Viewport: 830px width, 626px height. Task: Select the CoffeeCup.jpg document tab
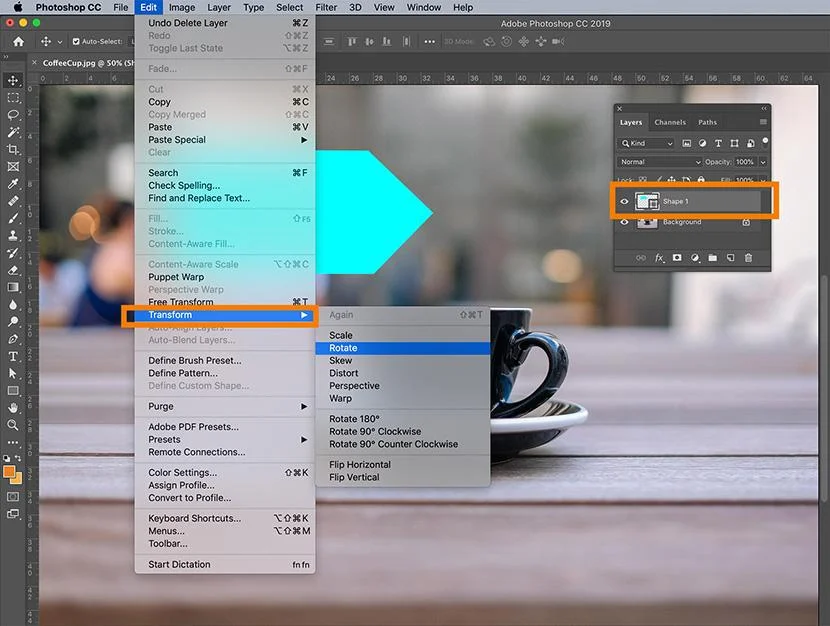tap(83, 63)
